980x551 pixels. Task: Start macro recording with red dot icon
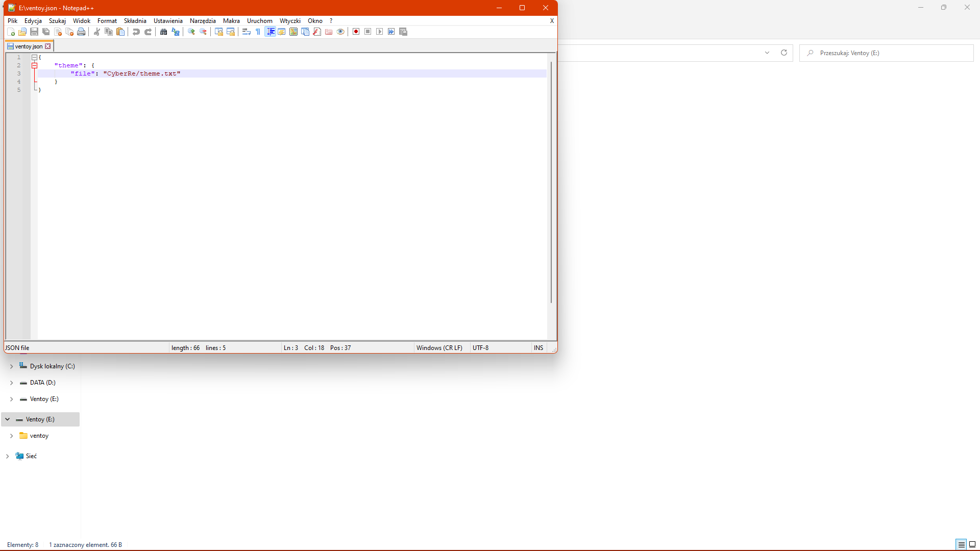[x=356, y=32]
